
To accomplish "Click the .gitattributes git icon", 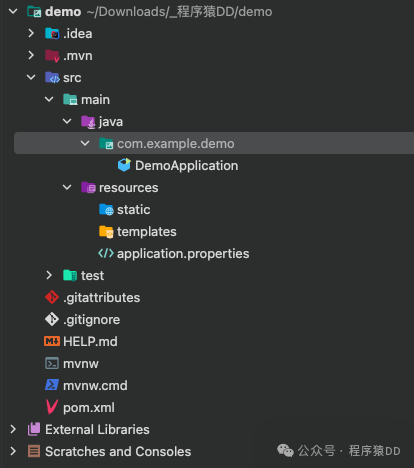I will pyautogui.click(x=52, y=297).
